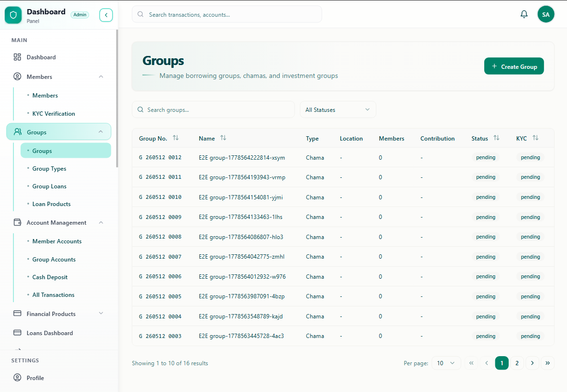
Task: Collapse sidebar with the chevron button
Action: coord(106,15)
